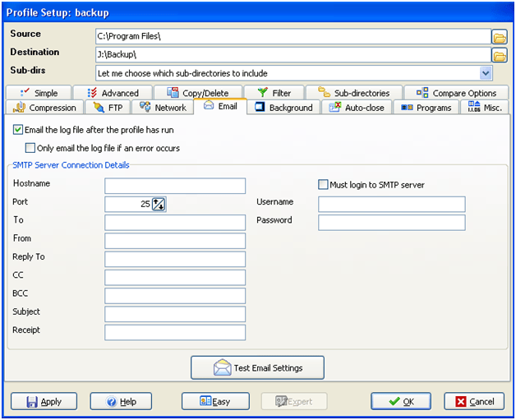Click the Source folder browse icon
516x420 pixels.
[x=499, y=37]
